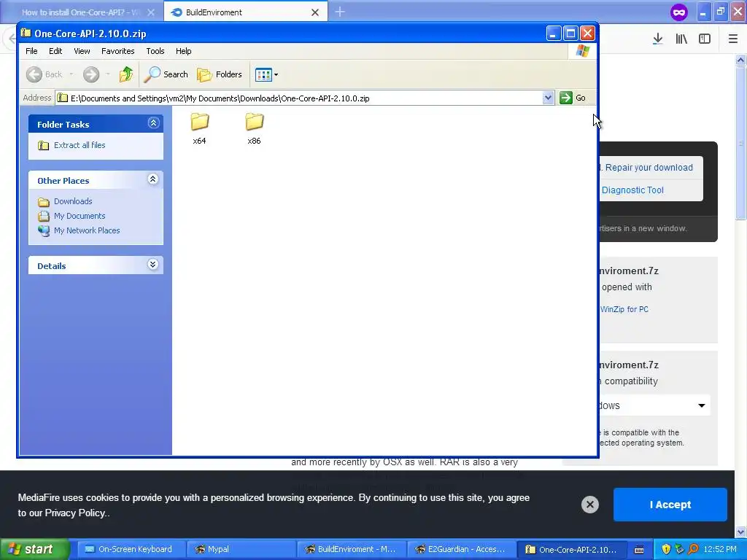
Task: Toggle the browser sidebar icon
Action: [705, 39]
